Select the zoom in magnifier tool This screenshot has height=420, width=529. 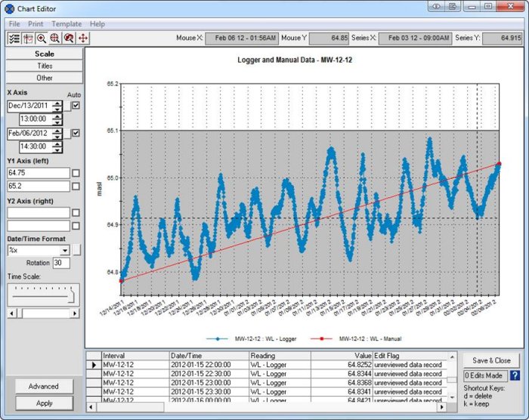pyautogui.click(x=42, y=38)
